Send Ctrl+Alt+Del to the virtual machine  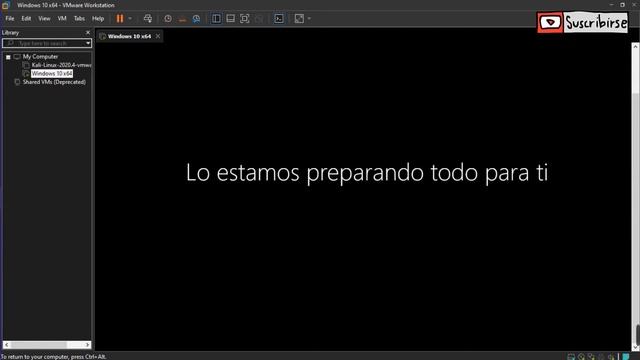[148, 18]
